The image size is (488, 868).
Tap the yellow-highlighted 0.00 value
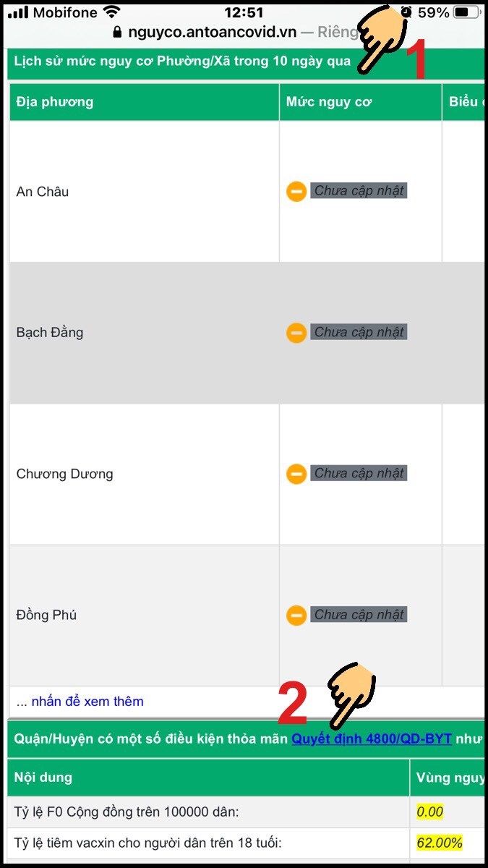click(x=430, y=812)
